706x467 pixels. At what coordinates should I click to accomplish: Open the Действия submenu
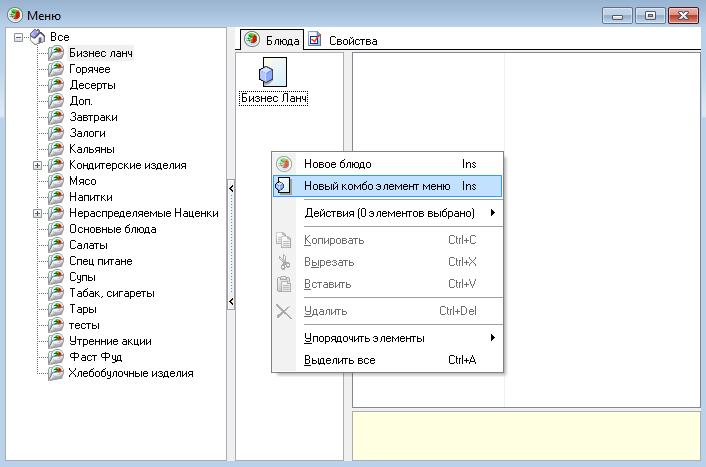point(398,213)
